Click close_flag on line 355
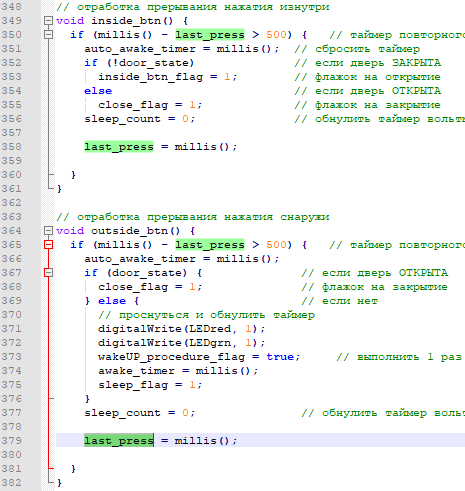 133,105
